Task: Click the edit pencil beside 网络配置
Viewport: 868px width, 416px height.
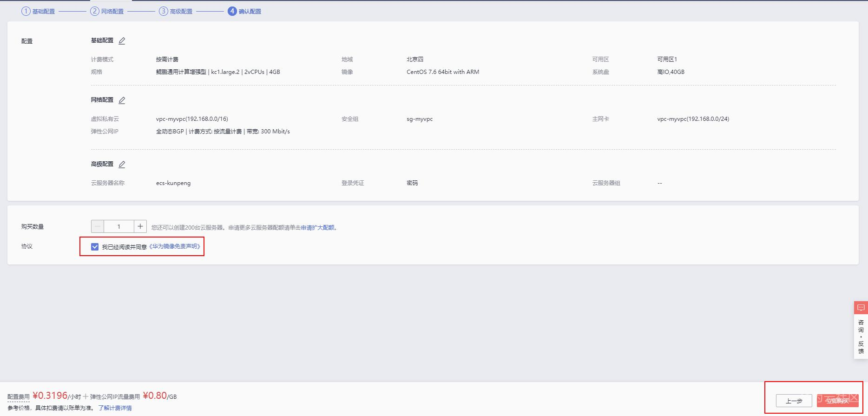Action: 122,100
